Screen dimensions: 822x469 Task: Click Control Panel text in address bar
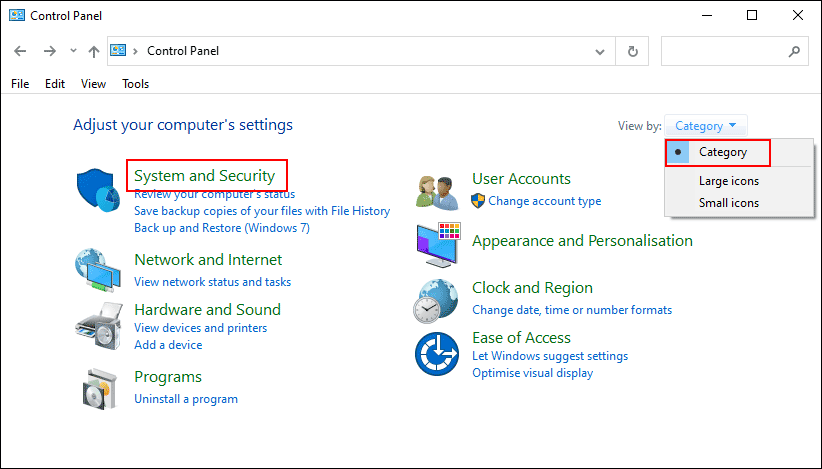coord(183,51)
